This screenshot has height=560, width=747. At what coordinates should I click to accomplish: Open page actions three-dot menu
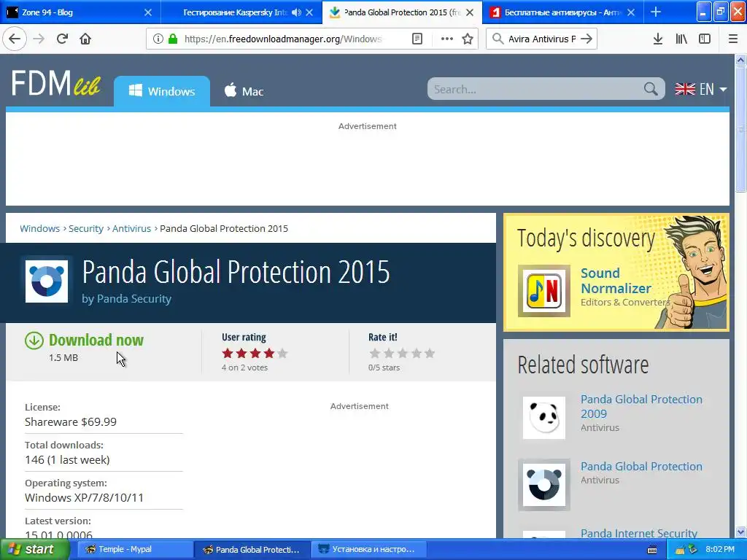click(x=447, y=39)
